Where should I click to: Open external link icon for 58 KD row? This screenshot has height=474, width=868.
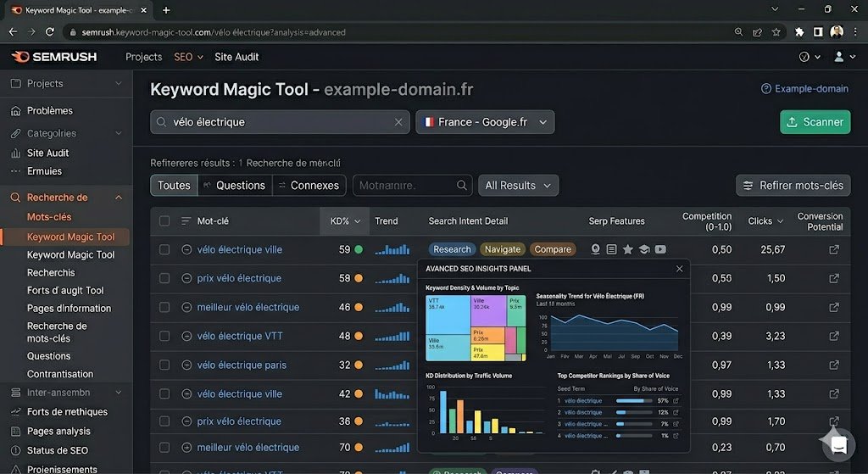pyautogui.click(x=834, y=278)
